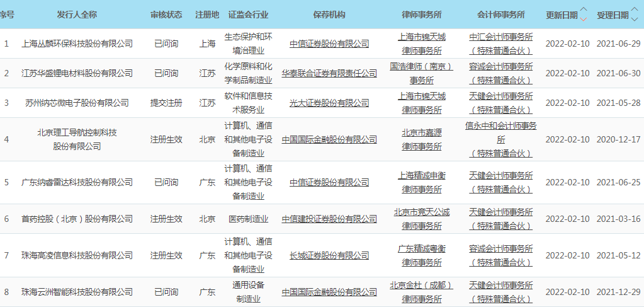Click the 更新日期 column header text
644x307 pixels.
[x=561, y=14]
